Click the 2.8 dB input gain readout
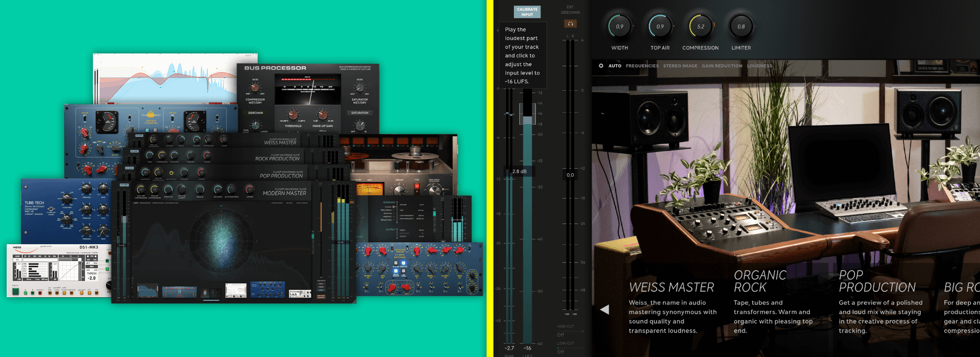Screen dimensions: 980x357 (519, 172)
